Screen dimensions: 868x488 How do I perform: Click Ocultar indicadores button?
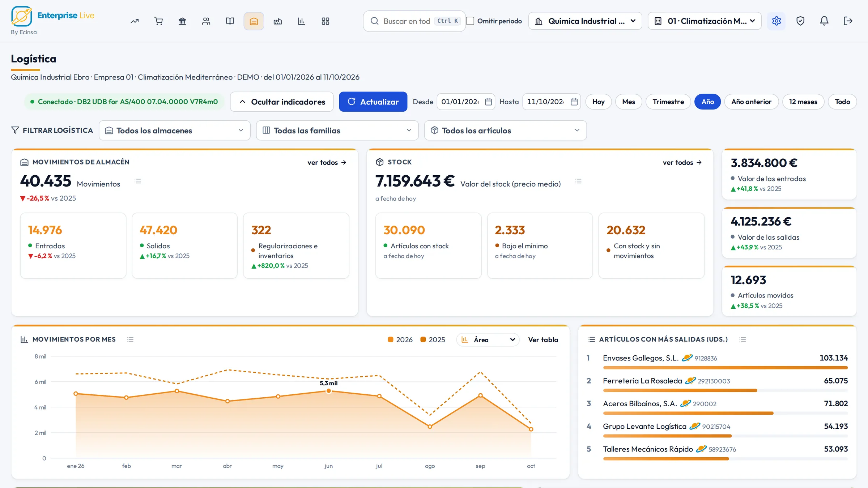point(282,102)
